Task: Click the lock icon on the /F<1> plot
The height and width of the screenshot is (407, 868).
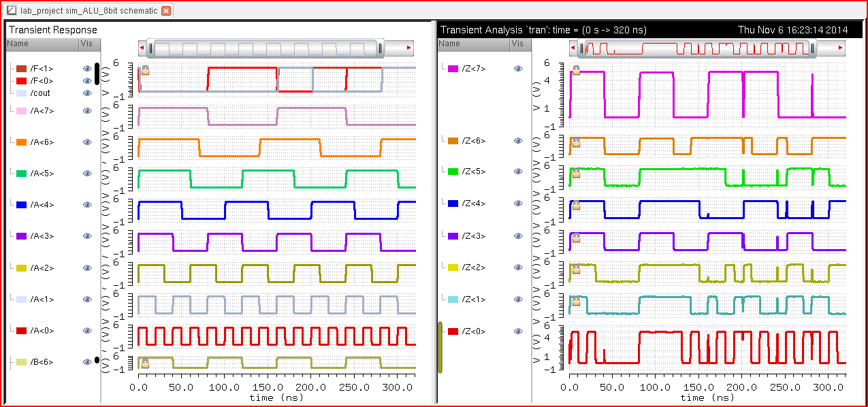Action: coord(145,71)
